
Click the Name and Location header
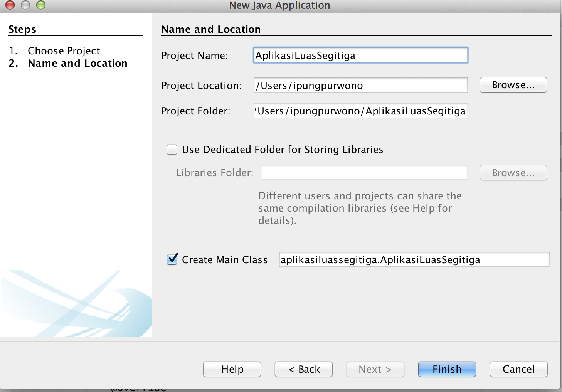(x=211, y=29)
